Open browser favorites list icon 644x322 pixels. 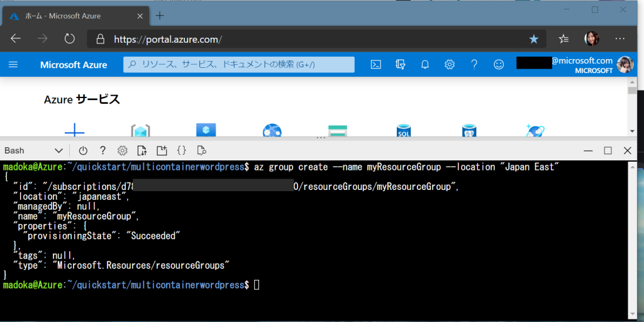click(564, 39)
